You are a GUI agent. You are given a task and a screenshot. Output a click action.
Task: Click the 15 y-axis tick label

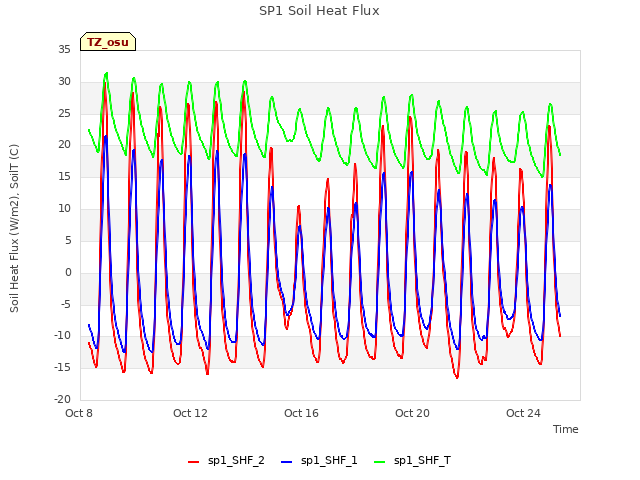pyautogui.click(x=64, y=176)
